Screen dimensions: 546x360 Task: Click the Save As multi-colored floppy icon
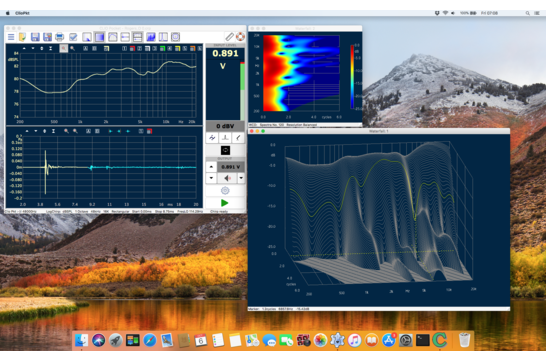point(47,37)
